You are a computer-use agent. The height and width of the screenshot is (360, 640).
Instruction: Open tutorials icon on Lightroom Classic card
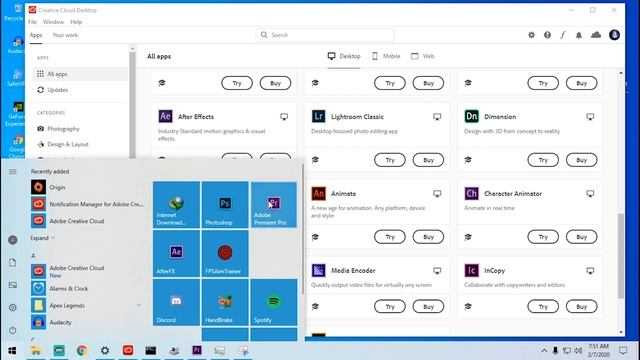315,160
